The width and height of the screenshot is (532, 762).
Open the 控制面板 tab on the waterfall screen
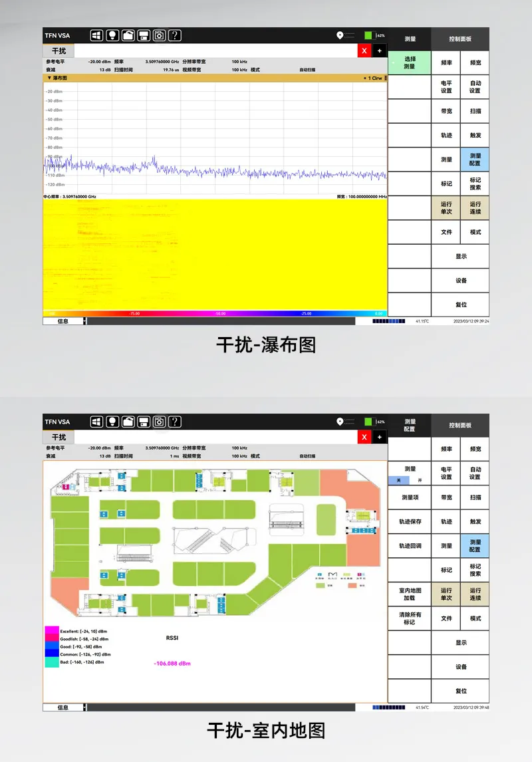click(460, 39)
